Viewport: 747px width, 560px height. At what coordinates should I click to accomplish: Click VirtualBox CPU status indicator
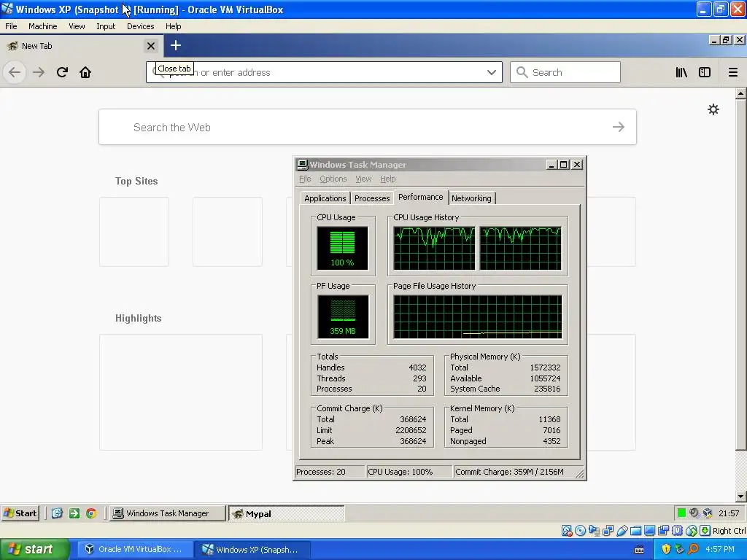click(677, 531)
